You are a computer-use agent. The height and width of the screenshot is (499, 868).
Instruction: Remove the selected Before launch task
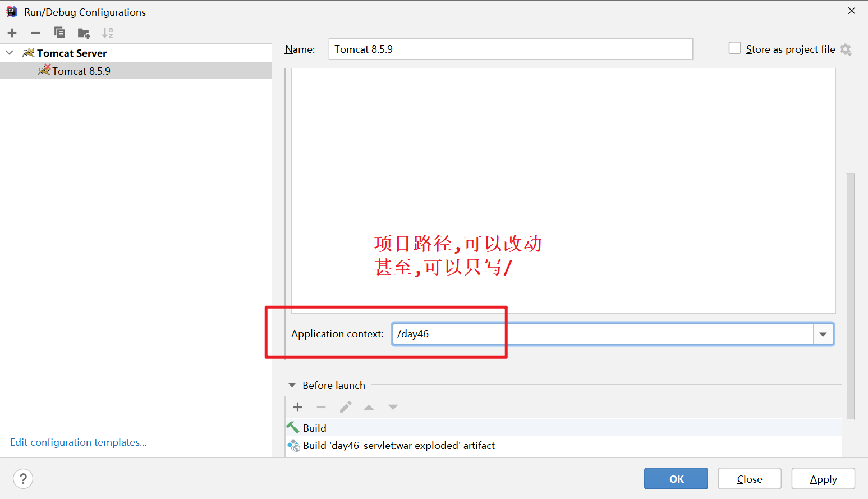[321, 408]
